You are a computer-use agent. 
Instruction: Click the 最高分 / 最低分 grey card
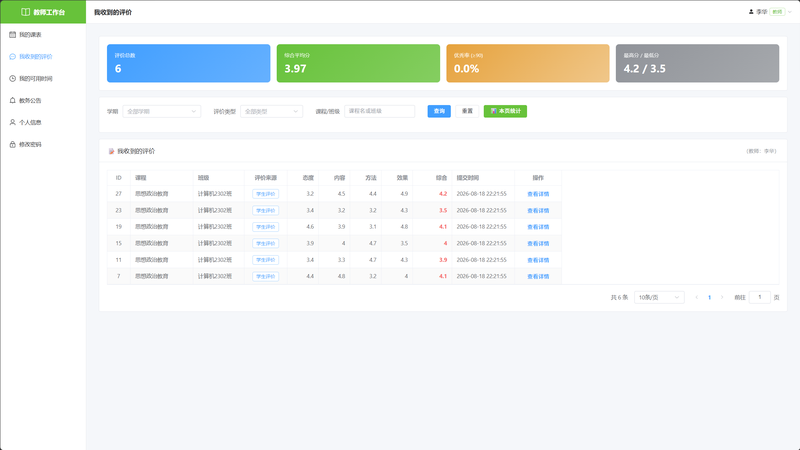click(x=697, y=63)
